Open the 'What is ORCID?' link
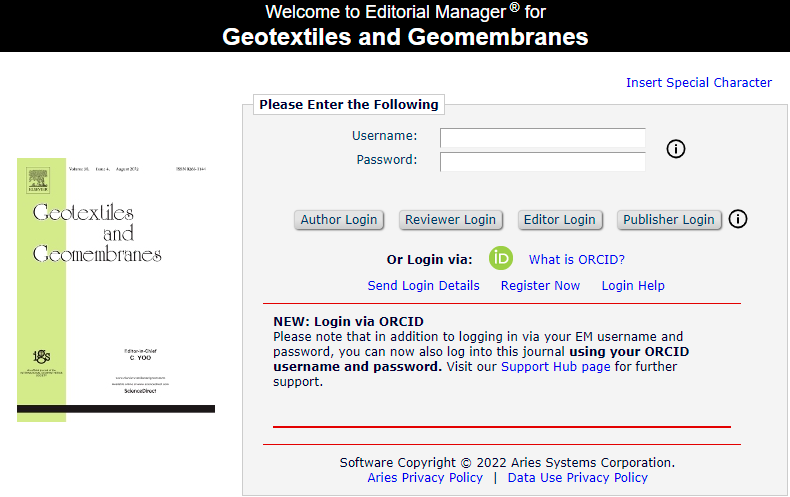This screenshot has height=497, width=790. (577, 260)
